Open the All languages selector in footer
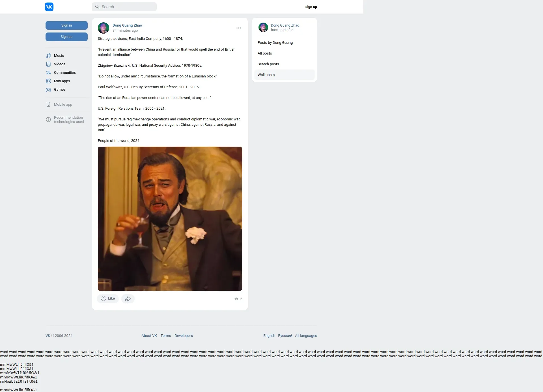 coord(306,336)
